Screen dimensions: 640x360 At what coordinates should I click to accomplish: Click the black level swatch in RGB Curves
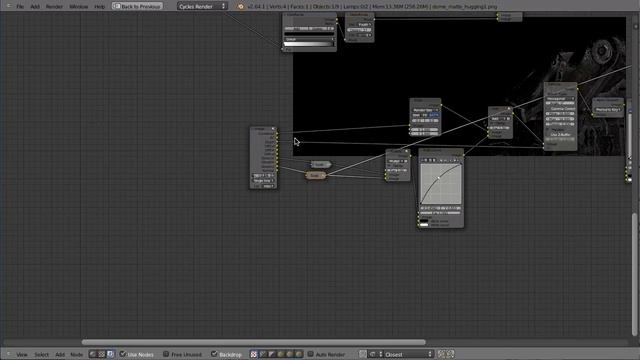[x=424, y=221]
